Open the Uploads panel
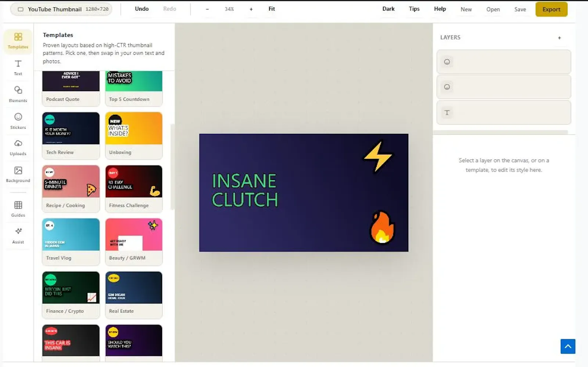 click(18, 147)
